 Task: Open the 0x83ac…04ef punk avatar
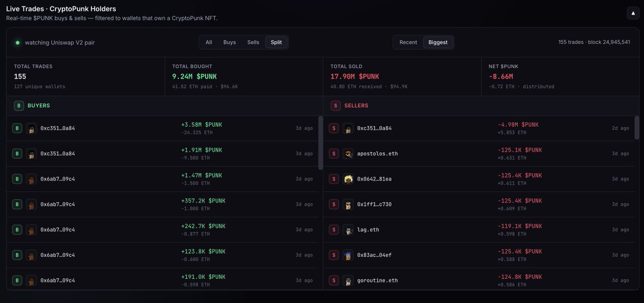(348, 255)
